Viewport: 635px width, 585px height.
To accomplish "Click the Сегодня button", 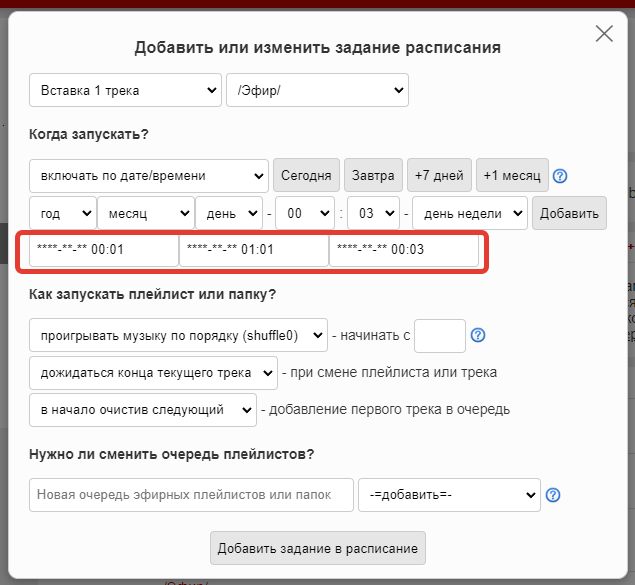I will point(306,175).
